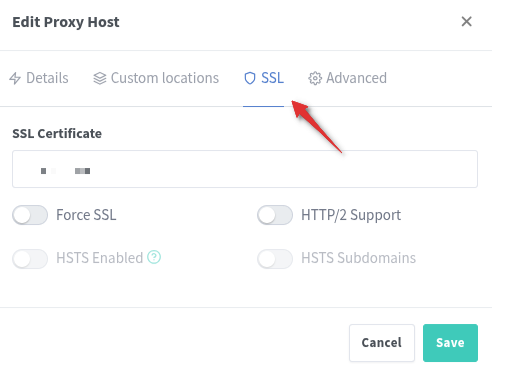Click the HSTS Subdomains label text
The height and width of the screenshot is (381, 513).
click(x=359, y=258)
